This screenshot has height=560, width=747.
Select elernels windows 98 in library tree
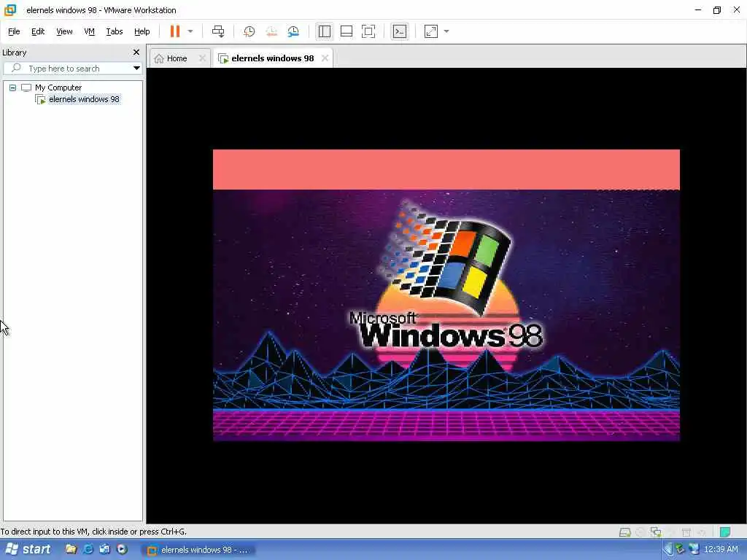[x=84, y=99]
